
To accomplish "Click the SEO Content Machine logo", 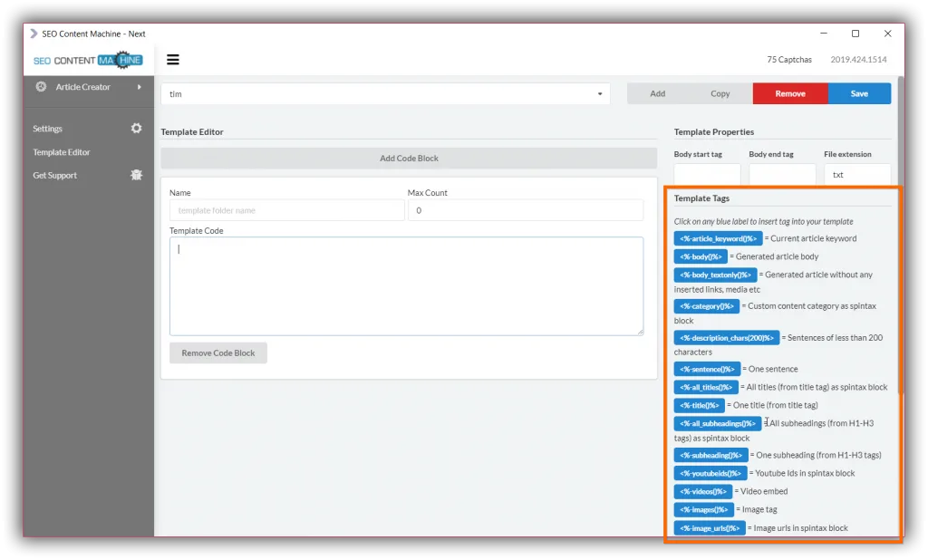I will pyautogui.click(x=88, y=60).
